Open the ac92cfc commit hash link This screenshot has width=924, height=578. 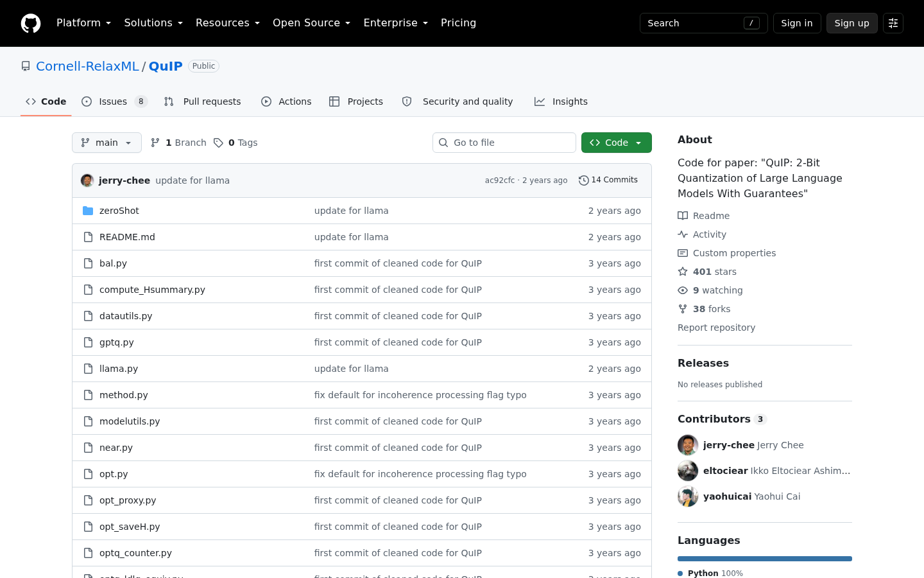point(500,180)
